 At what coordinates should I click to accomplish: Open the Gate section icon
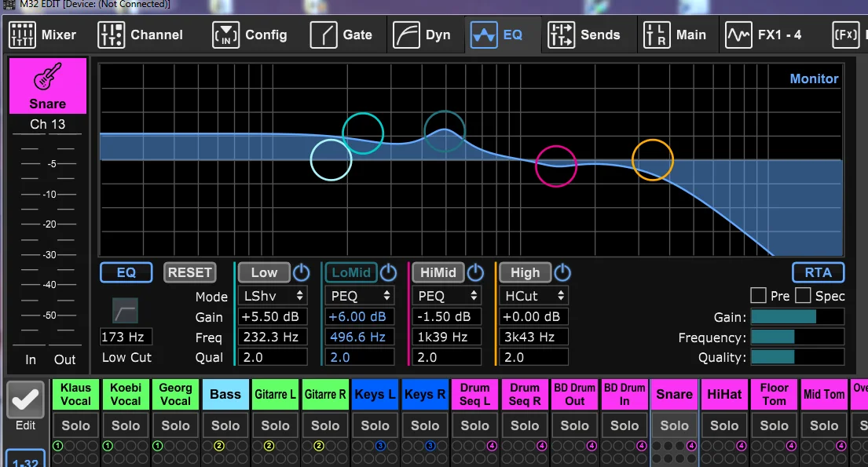coord(324,35)
